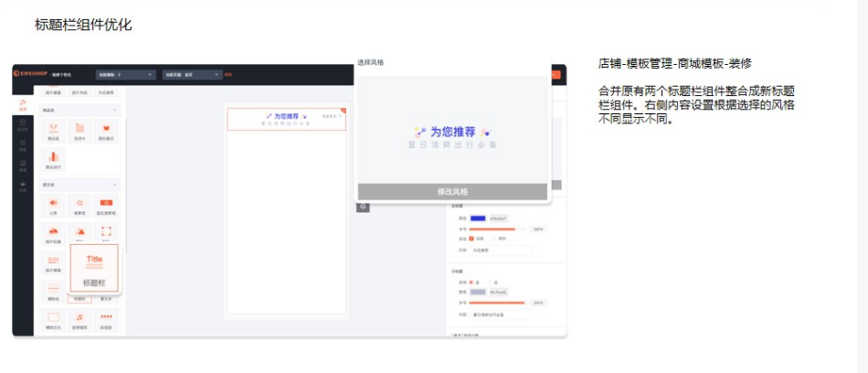868x373 pixels.
Task: Click the subtitle color hex field
Action: (498, 292)
